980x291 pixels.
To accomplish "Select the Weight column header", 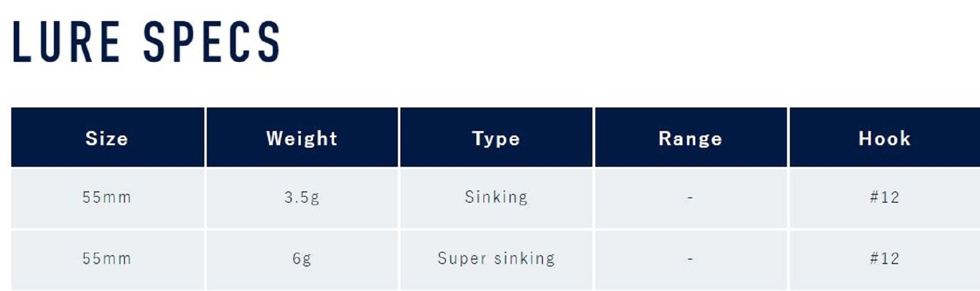I will click(x=302, y=138).
